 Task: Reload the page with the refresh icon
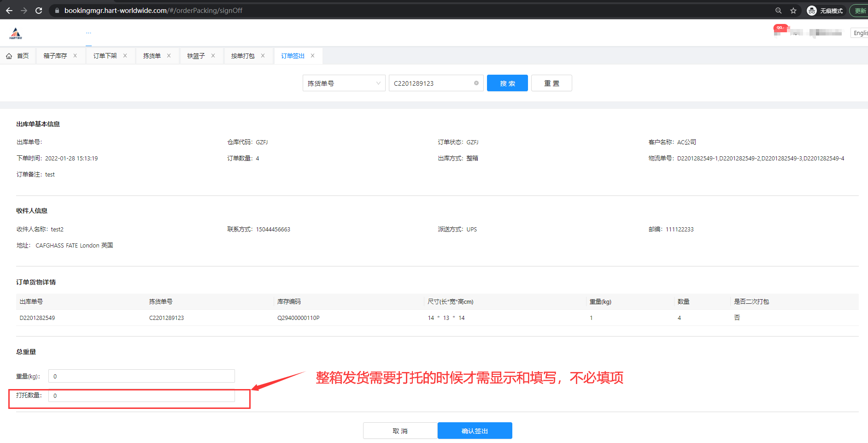[x=39, y=11]
